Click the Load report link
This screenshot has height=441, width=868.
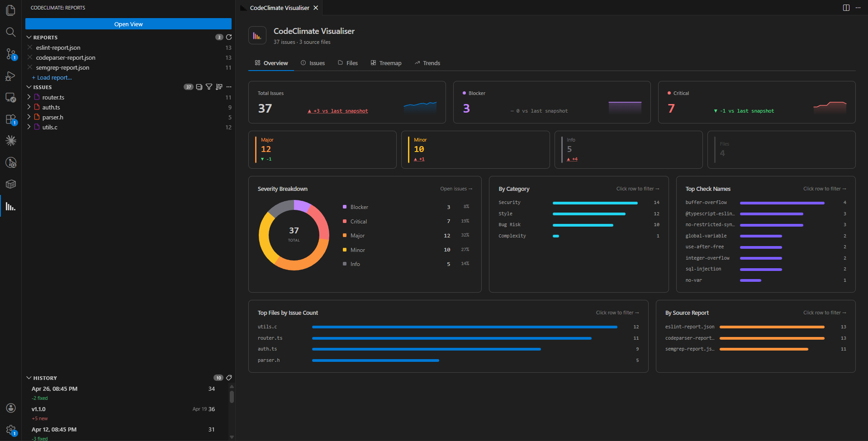point(52,77)
